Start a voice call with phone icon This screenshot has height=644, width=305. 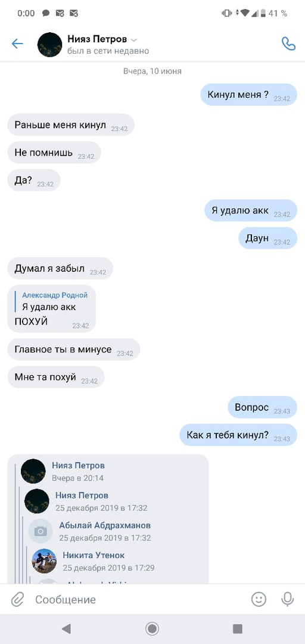pyautogui.click(x=288, y=44)
